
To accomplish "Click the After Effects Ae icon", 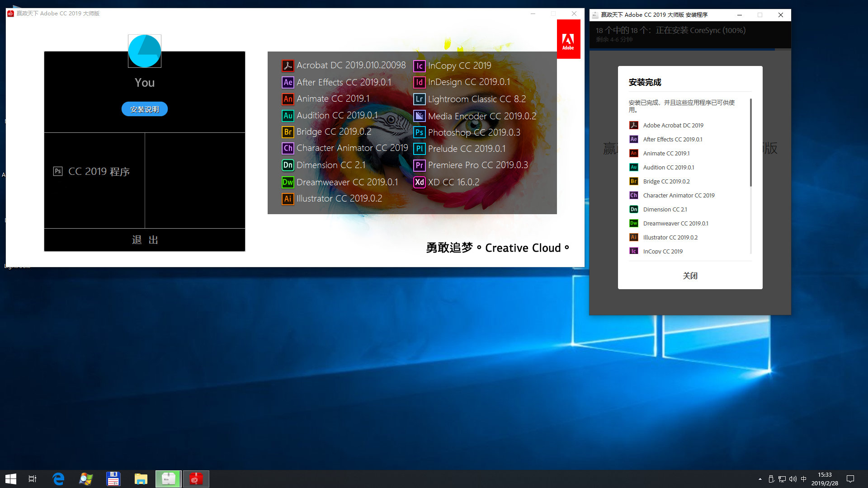I will 288,82.
